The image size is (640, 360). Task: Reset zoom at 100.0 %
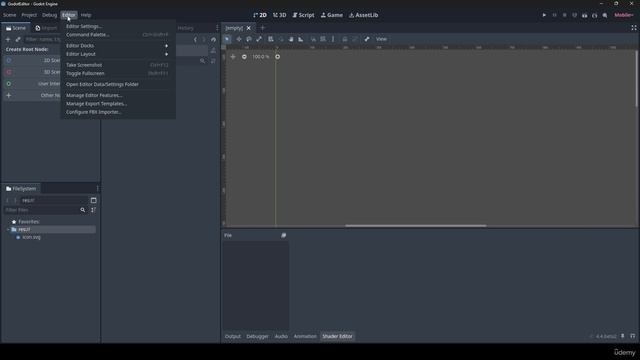tap(261, 57)
